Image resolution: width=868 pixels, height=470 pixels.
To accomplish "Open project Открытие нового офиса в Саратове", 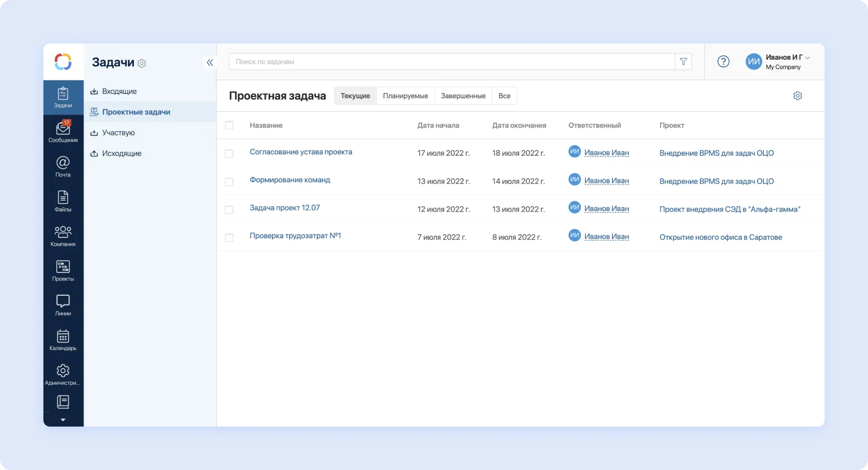I will (x=720, y=237).
